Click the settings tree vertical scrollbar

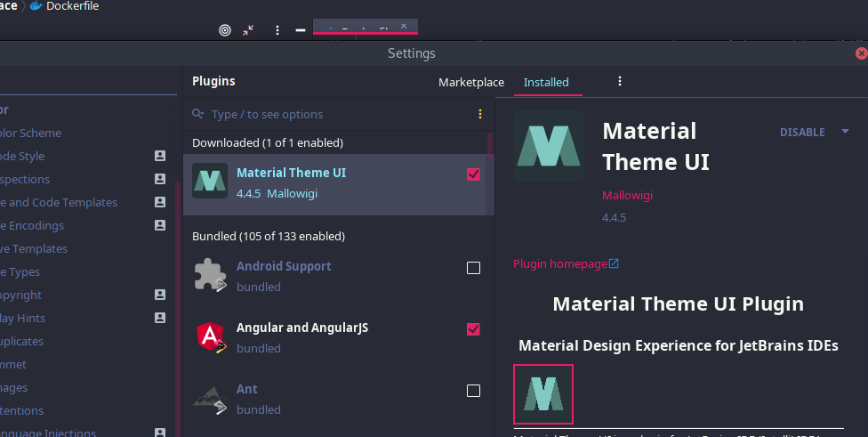[x=178, y=309]
